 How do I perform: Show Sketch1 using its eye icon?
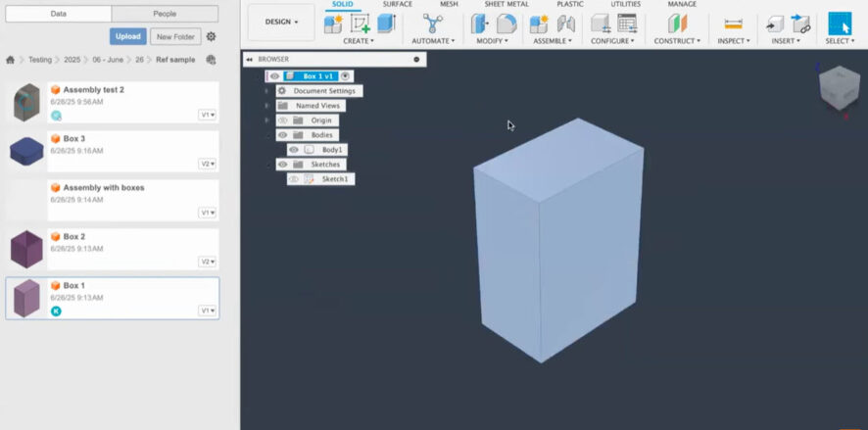(294, 179)
